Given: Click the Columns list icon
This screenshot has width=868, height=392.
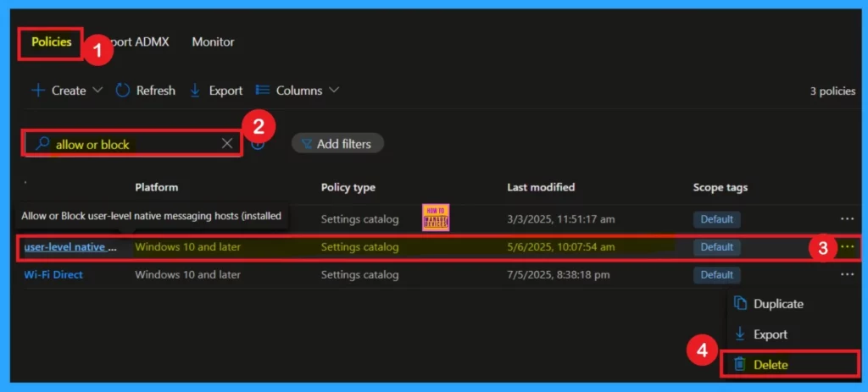Looking at the screenshot, I should point(263,90).
